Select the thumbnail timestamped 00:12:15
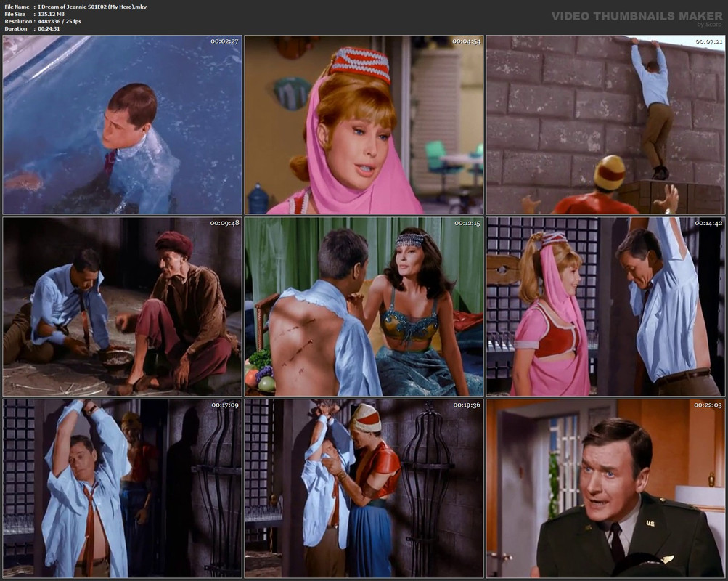The image size is (728, 581). point(364,306)
